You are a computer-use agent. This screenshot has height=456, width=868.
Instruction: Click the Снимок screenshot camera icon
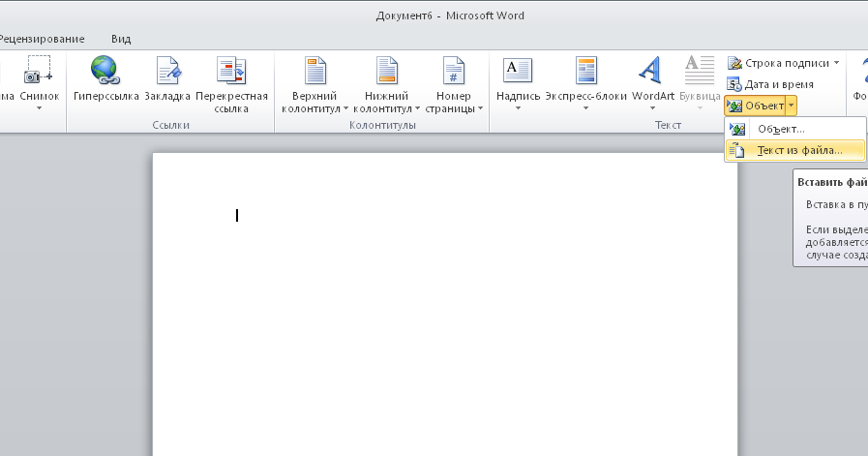[x=38, y=71]
